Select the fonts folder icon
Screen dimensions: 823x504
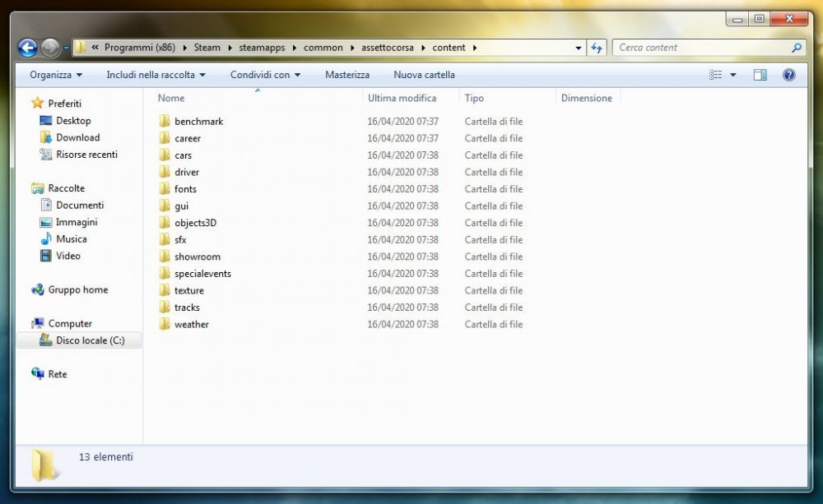point(165,189)
